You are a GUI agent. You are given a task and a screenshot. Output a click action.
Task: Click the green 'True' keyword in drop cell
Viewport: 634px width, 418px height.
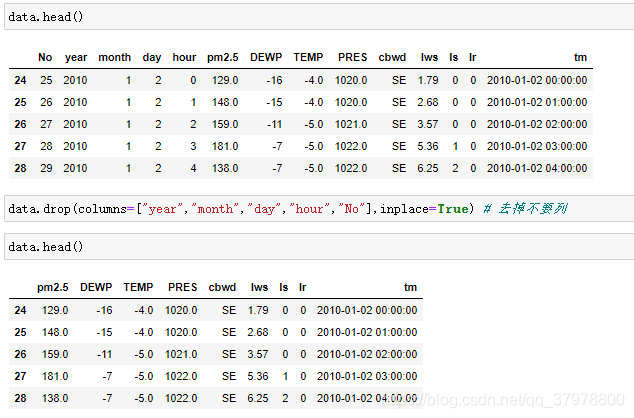tap(453, 209)
